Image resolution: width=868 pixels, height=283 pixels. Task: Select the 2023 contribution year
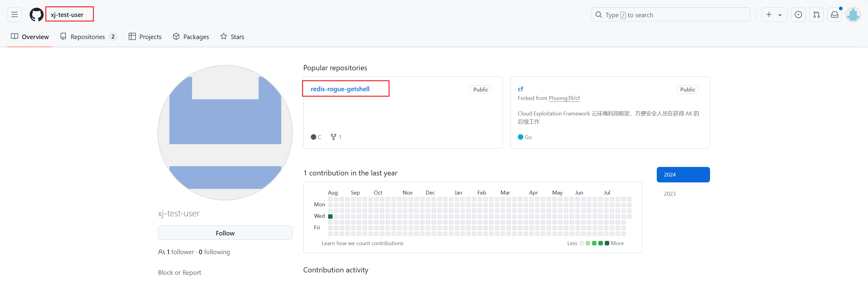pyautogui.click(x=669, y=194)
